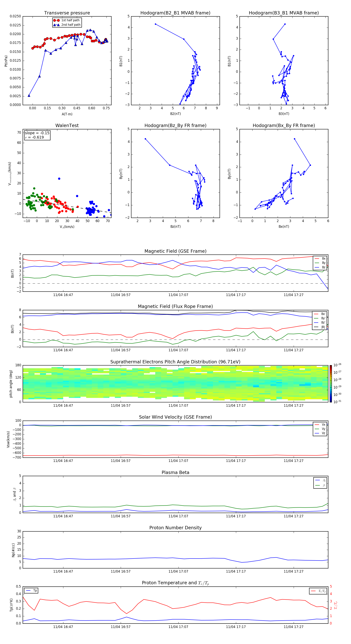The height and width of the screenshot is (644, 351).
Task: Click the "pitch angle (deg)" axis label
Action: click(x=11, y=384)
